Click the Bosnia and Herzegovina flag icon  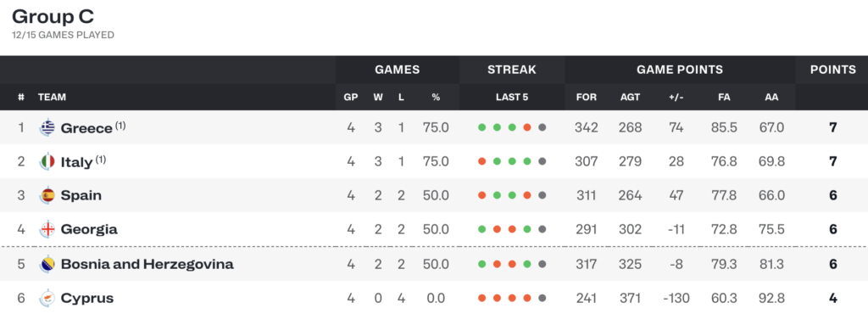point(47,264)
